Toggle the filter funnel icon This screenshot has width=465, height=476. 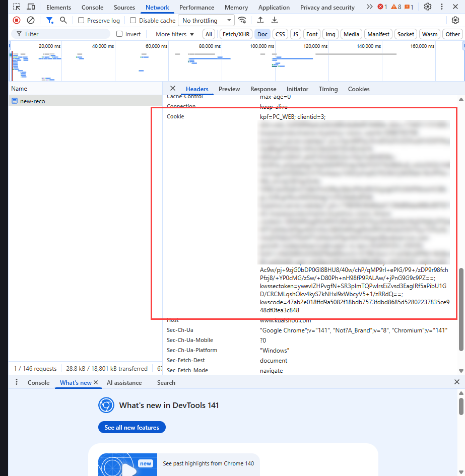[x=49, y=20]
